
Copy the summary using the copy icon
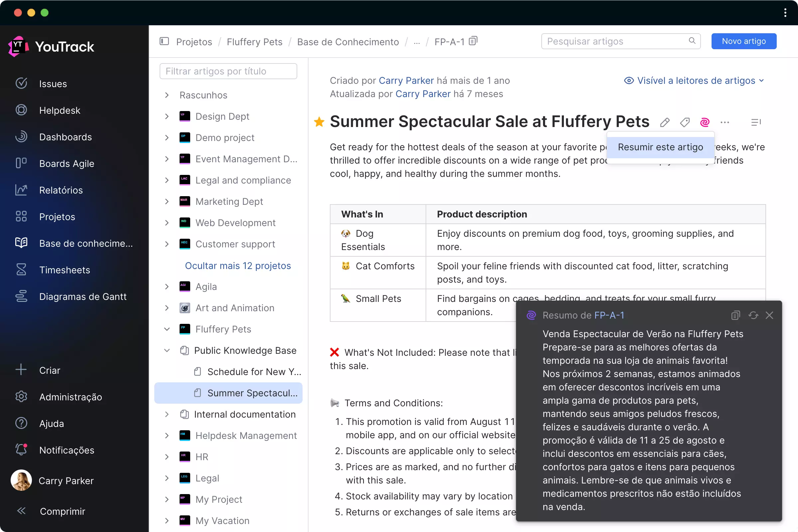(x=735, y=315)
